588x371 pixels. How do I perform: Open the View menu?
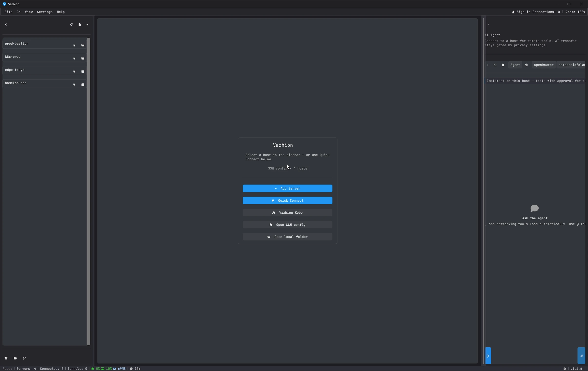29,12
